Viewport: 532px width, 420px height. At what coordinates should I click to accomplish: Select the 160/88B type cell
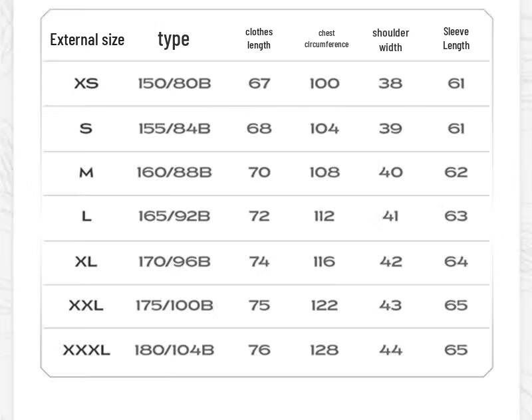pos(174,173)
